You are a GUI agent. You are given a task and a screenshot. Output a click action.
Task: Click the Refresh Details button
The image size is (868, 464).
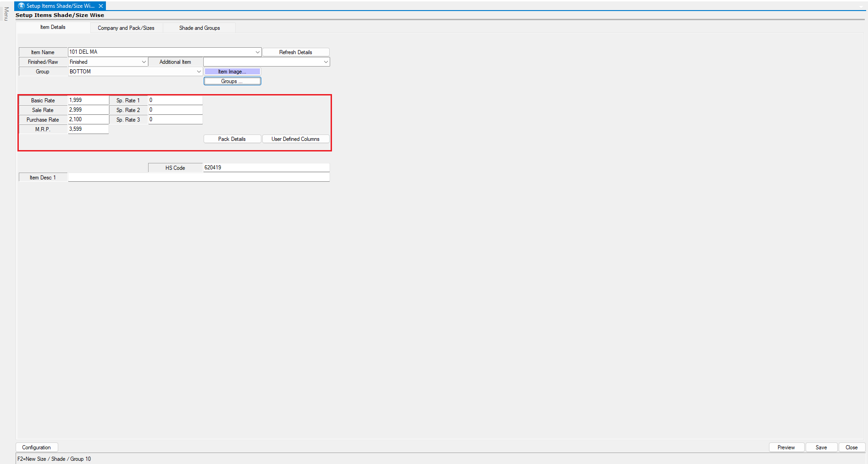click(x=295, y=52)
